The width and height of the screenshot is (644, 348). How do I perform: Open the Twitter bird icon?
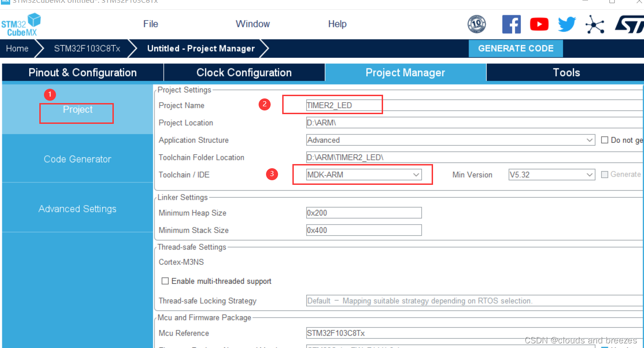567,24
